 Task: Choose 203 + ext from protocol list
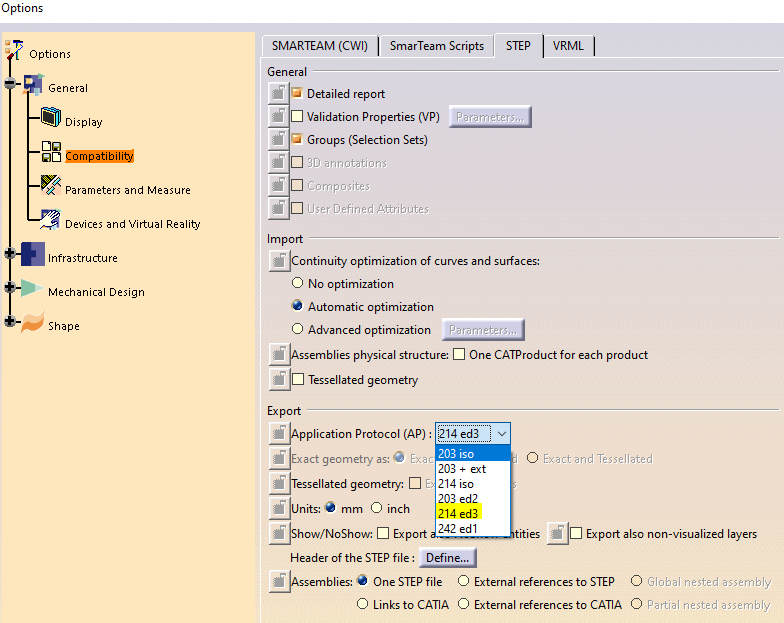click(473, 468)
